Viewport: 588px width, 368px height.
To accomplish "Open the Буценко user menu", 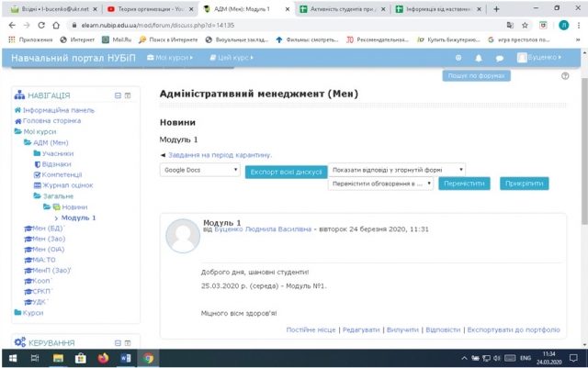I will (x=539, y=57).
